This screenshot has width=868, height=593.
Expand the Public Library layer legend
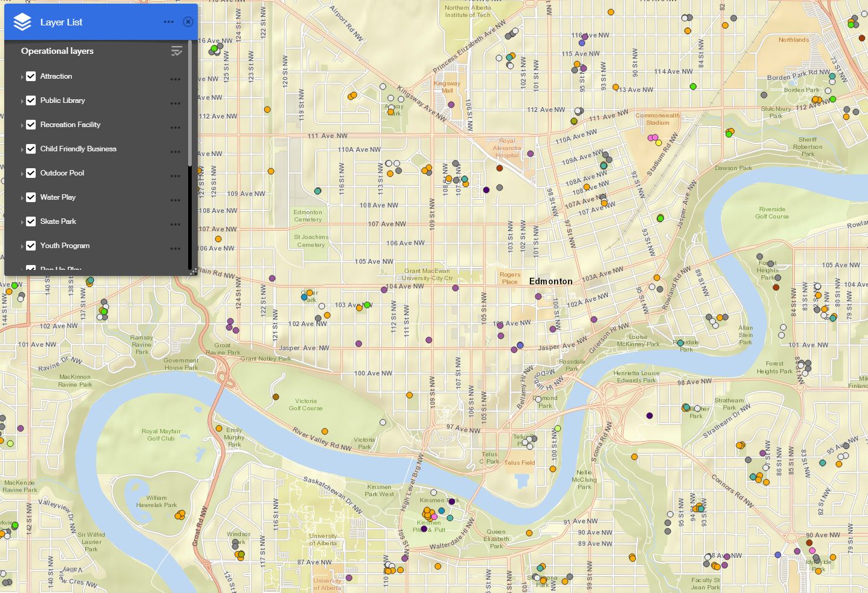[x=22, y=101]
